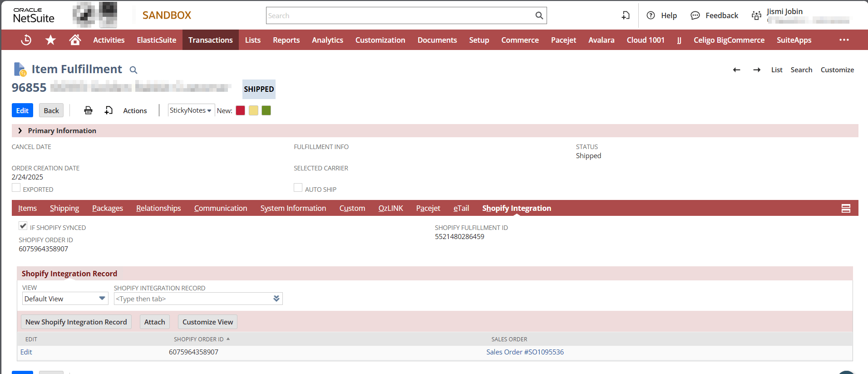Toggle the If Shopify Synced checkbox
The image size is (868, 374).
(x=23, y=226)
